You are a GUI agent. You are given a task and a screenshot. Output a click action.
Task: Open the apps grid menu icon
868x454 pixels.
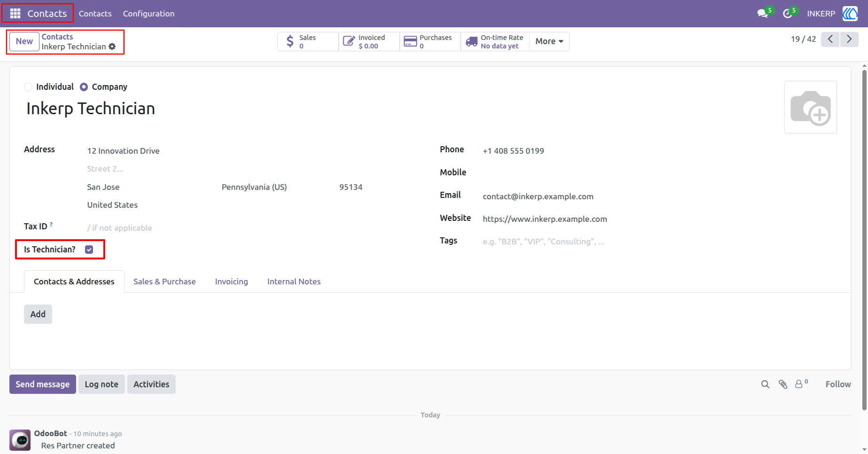point(15,14)
